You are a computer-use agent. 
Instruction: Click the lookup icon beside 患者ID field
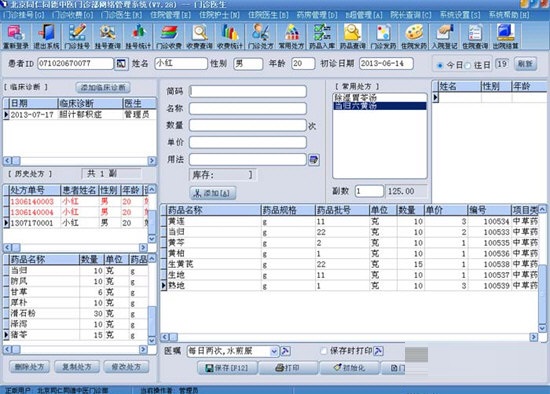(x=121, y=64)
